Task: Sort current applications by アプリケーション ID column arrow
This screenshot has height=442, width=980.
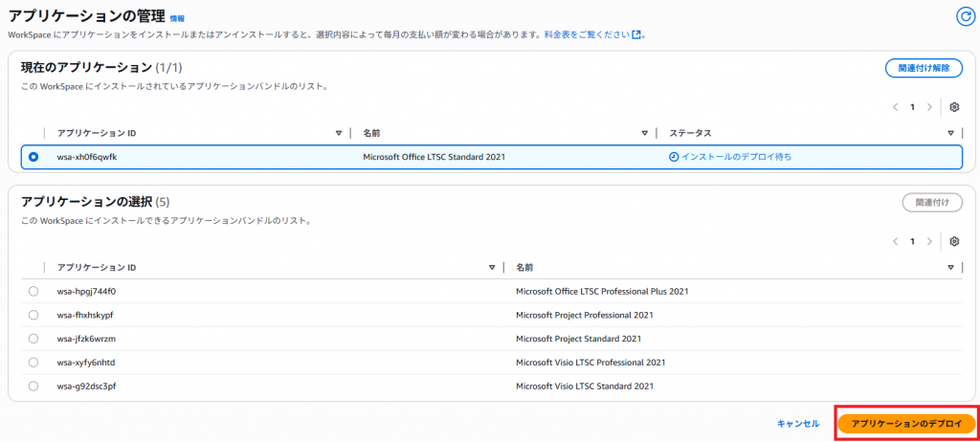Action: 339,133
